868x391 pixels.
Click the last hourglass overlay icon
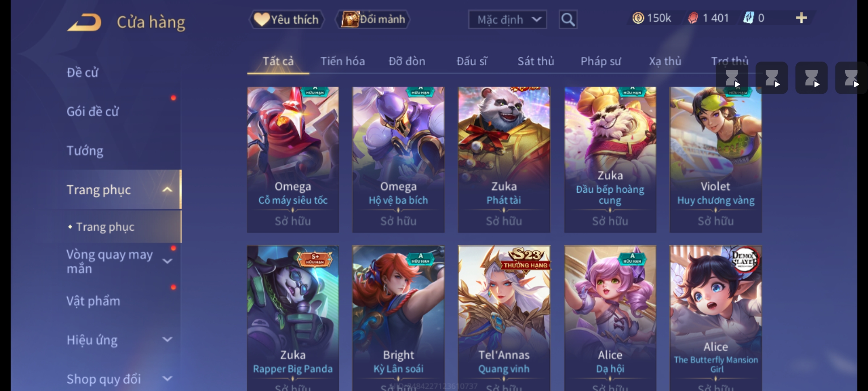pos(851,78)
